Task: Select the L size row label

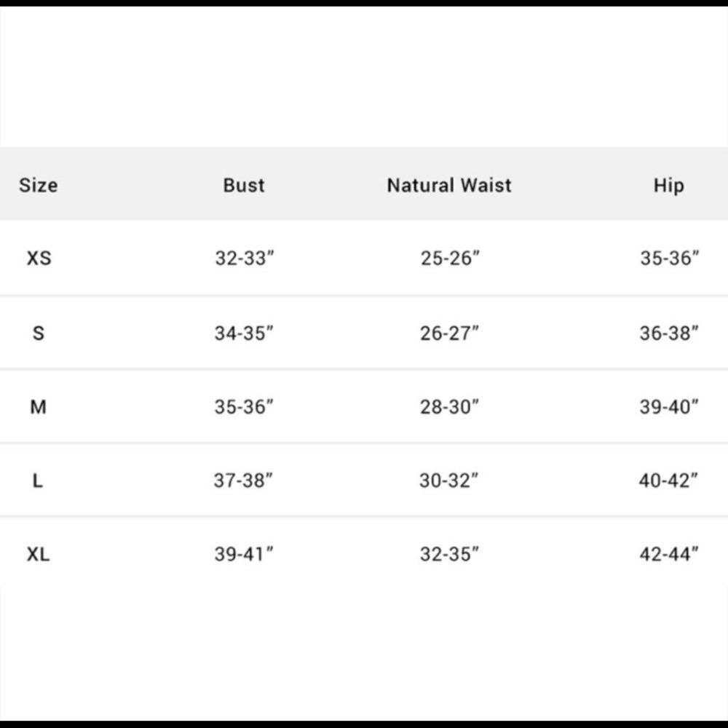Action: [38, 480]
